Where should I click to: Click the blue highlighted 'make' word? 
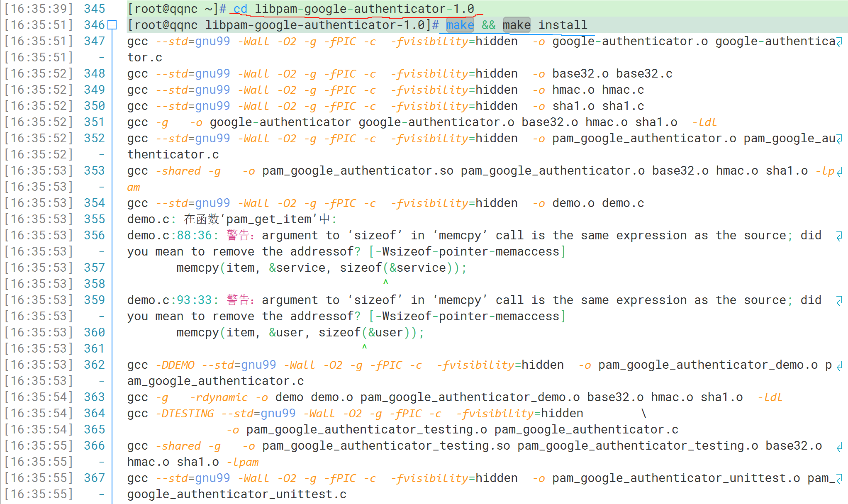pyautogui.click(x=460, y=25)
